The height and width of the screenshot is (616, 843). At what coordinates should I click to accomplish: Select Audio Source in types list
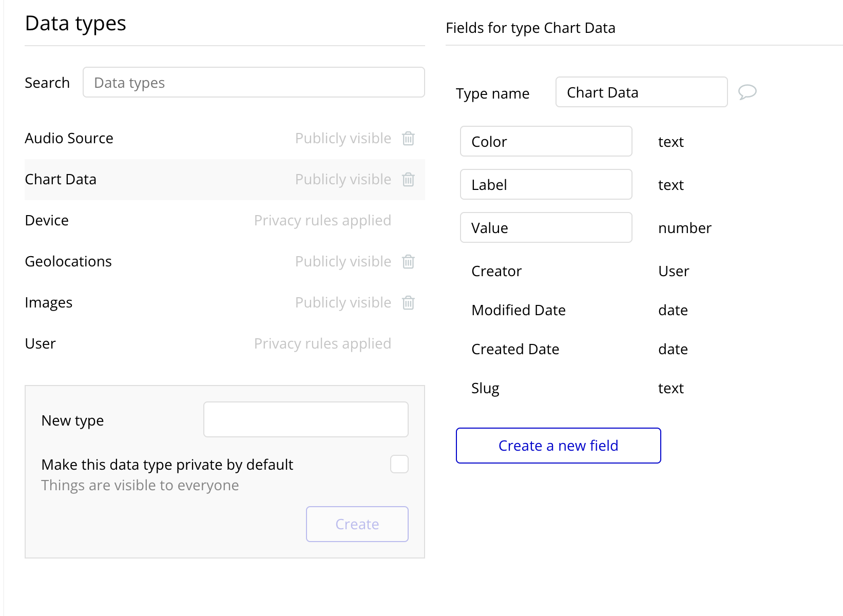pos(69,138)
